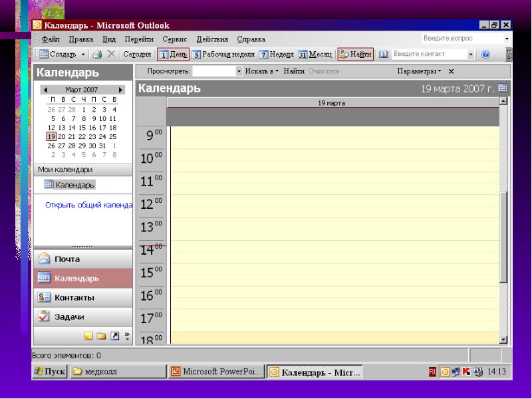Click Найти in the search bar
The height and width of the screenshot is (399, 532).
tap(294, 71)
